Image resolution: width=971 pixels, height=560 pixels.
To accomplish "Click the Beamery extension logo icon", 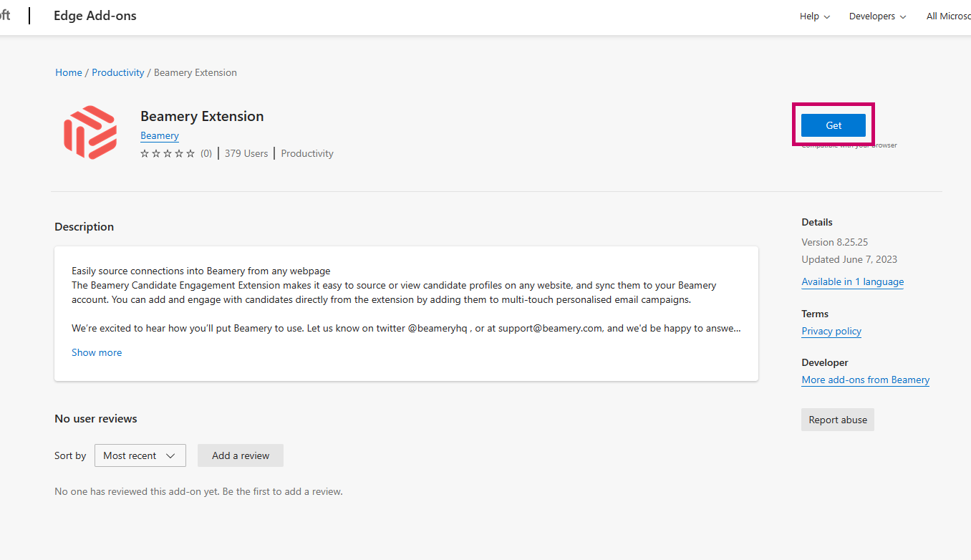I will [x=90, y=132].
